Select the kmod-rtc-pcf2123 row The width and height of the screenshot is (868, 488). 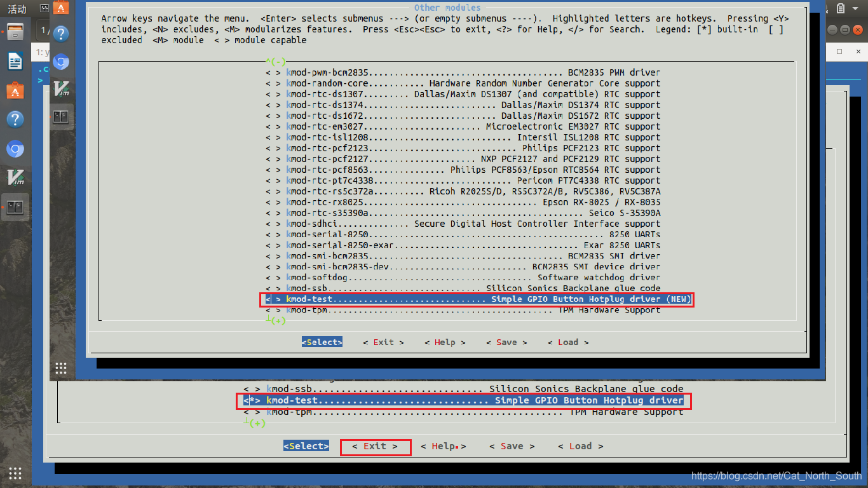pos(463,148)
